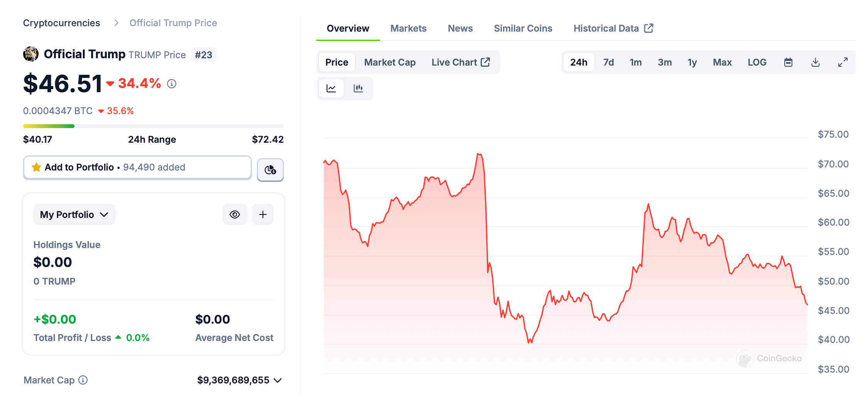The width and height of the screenshot is (868, 395).
Task: Open the My Portfolio dropdown
Action: coord(74,214)
